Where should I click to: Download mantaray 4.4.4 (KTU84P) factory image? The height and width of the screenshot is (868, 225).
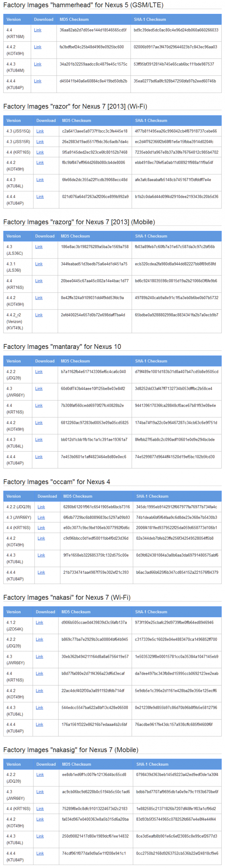coord(39,456)
